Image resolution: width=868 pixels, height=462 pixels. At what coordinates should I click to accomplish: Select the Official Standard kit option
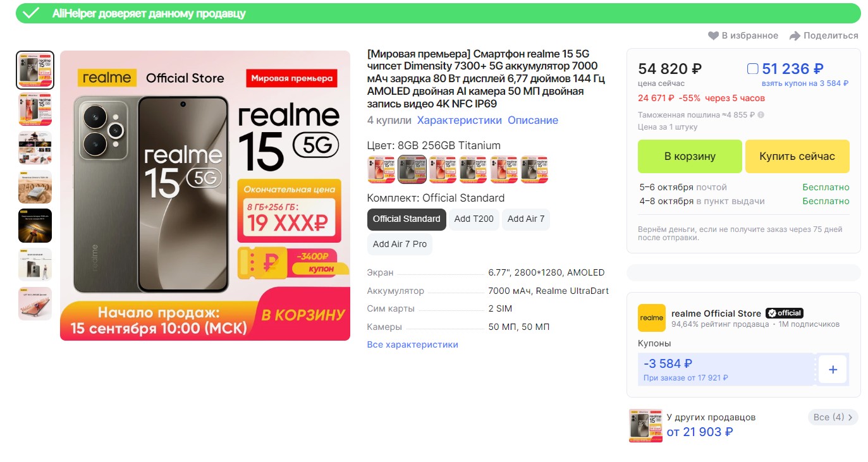(406, 219)
